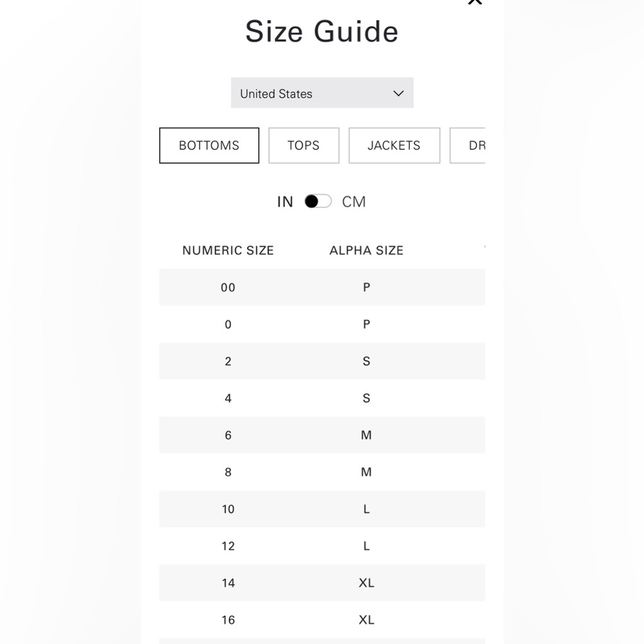This screenshot has height=644, width=644.
Task: Toggle the IN/CM unit switch
Action: [318, 201]
